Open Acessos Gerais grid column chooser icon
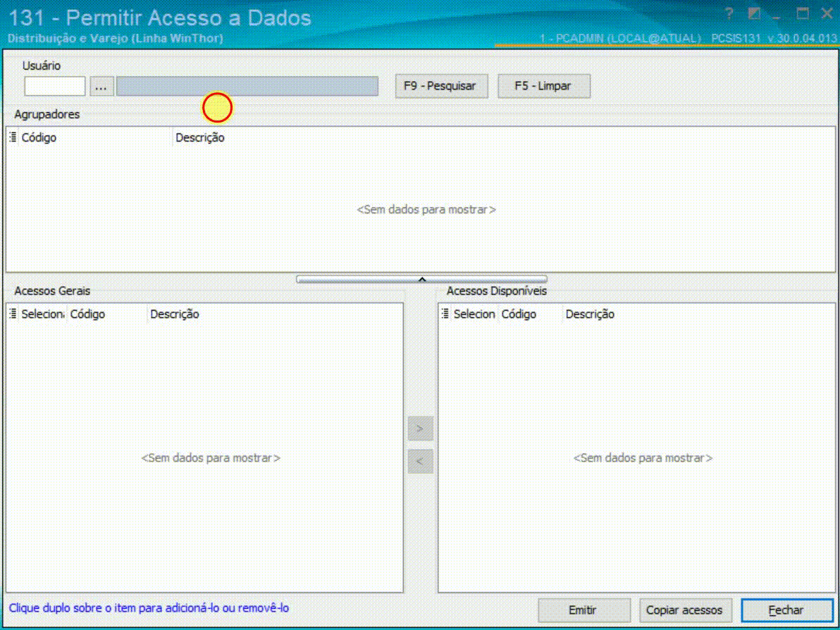The width and height of the screenshot is (840, 630). (x=13, y=314)
